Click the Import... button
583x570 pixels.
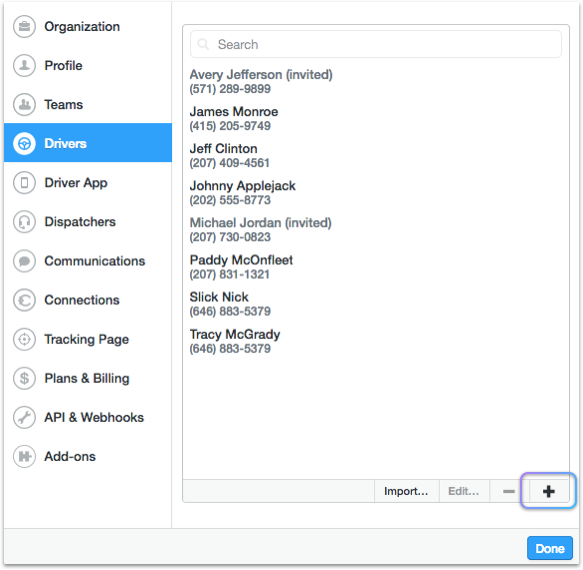(x=406, y=491)
